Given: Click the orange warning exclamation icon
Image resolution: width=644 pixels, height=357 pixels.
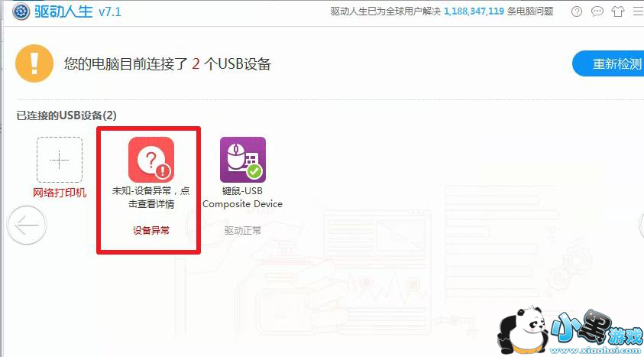Looking at the screenshot, I should (x=34, y=63).
